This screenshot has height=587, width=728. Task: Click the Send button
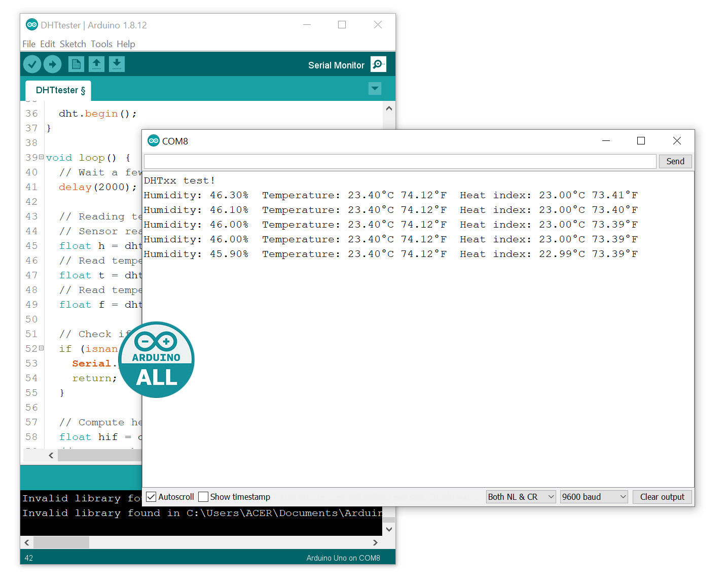click(675, 161)
